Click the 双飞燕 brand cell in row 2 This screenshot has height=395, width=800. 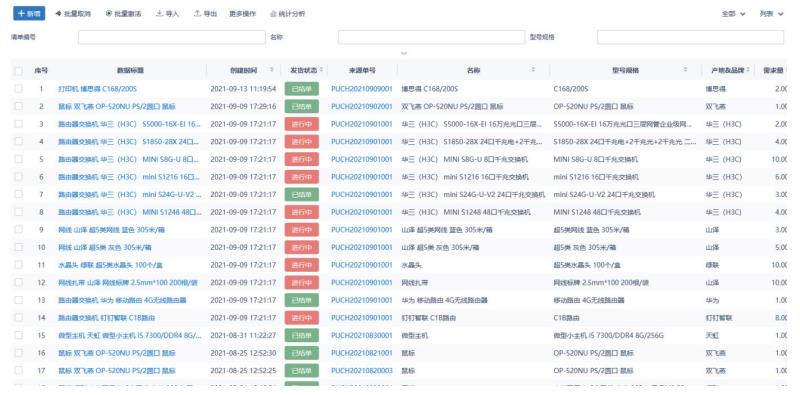point(716,106)
